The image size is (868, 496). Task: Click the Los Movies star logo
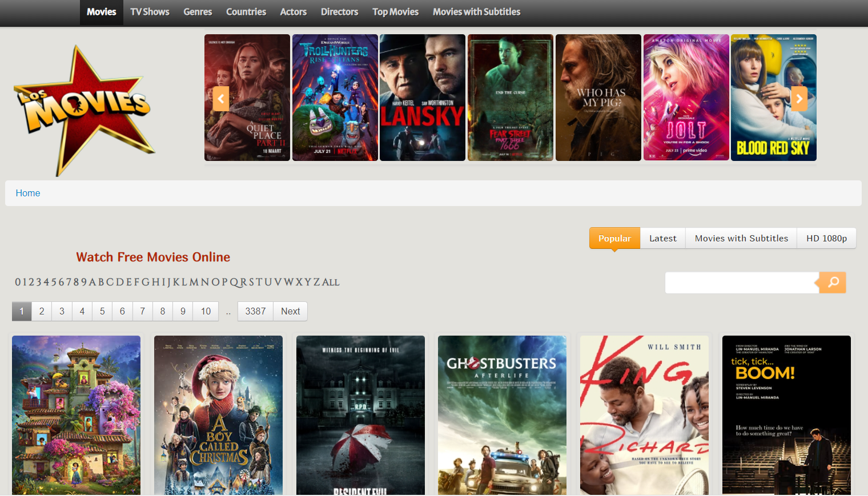coord(84,110)
